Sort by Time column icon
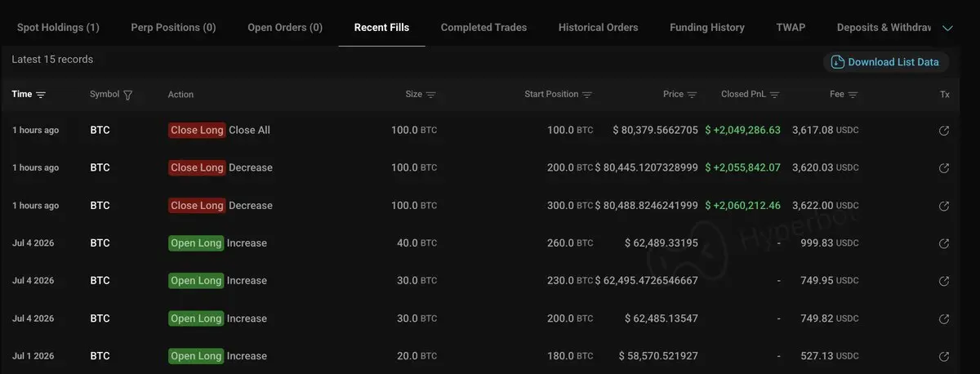The height and width of the screenshot is (374, 980). (41, 95)
